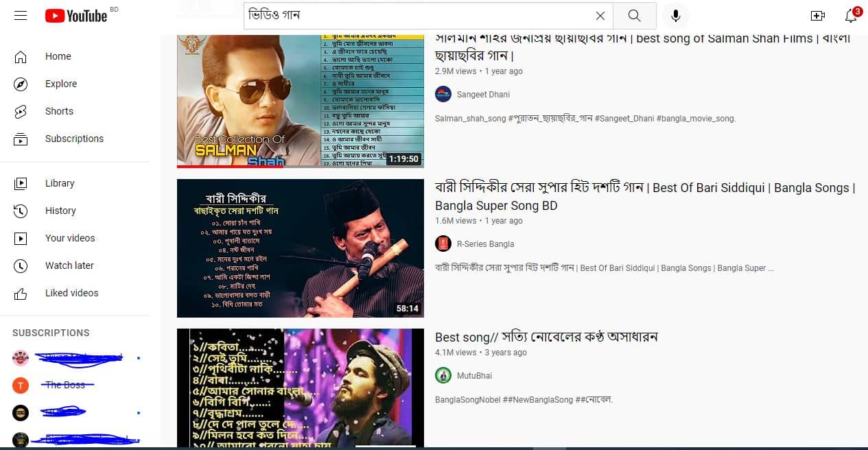Start voice search with microphone
This screenshot has width=868, height=450.
tap(675, 16)
